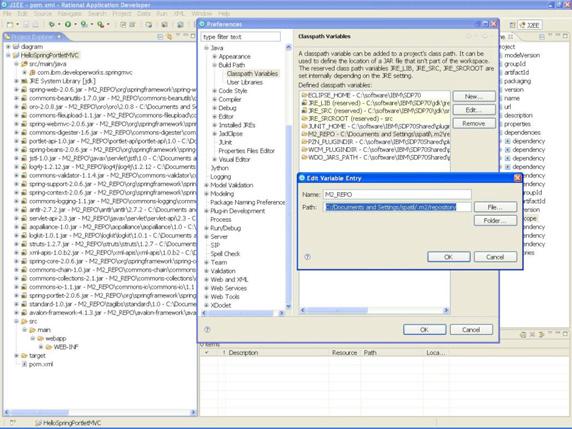This screenshot has height=429, width=572.
Task: Click the Open Perspective icon beside J2EE
Action: pos(512,25)
